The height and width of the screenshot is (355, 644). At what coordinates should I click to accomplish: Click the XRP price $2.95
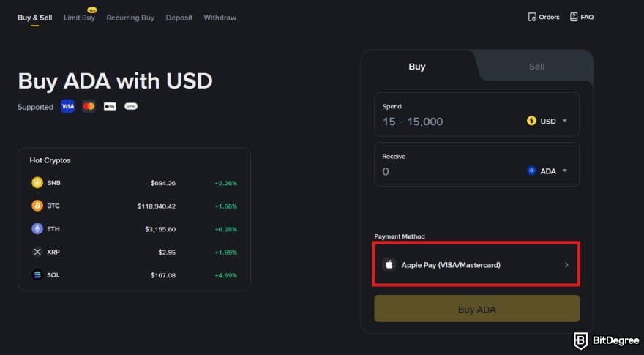167,253
